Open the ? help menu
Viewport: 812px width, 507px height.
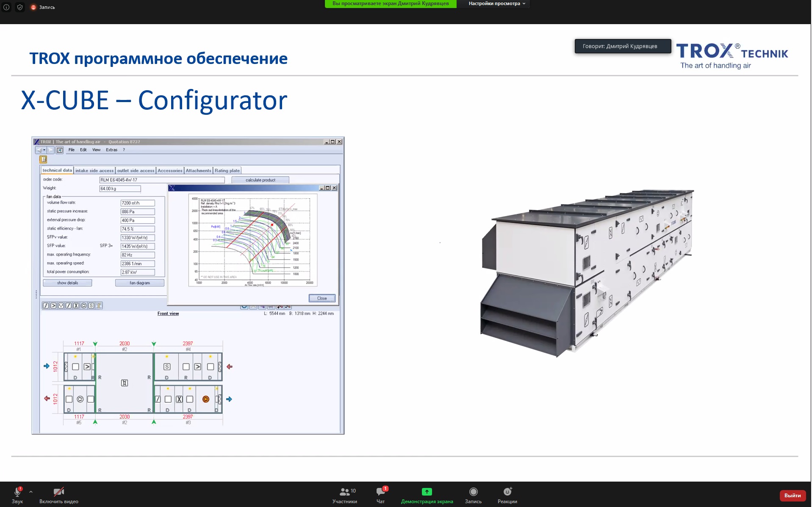click(124, 150)
